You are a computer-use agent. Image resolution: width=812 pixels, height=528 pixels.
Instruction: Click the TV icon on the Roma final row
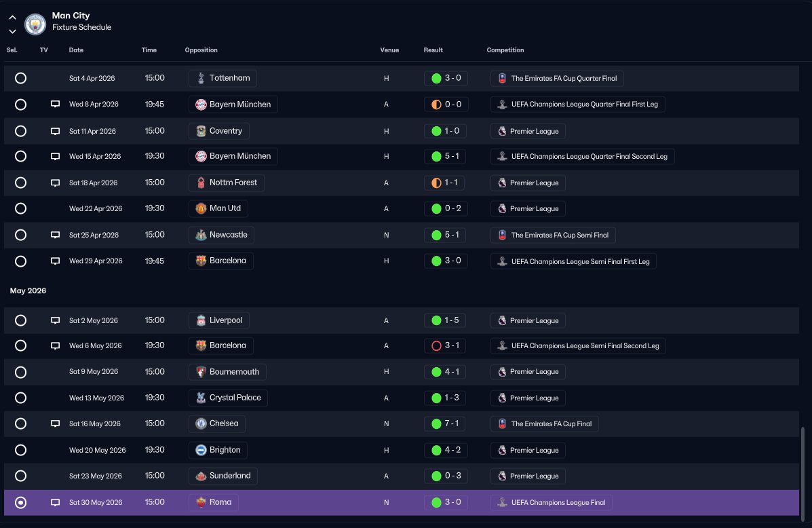tap(55, 503)
